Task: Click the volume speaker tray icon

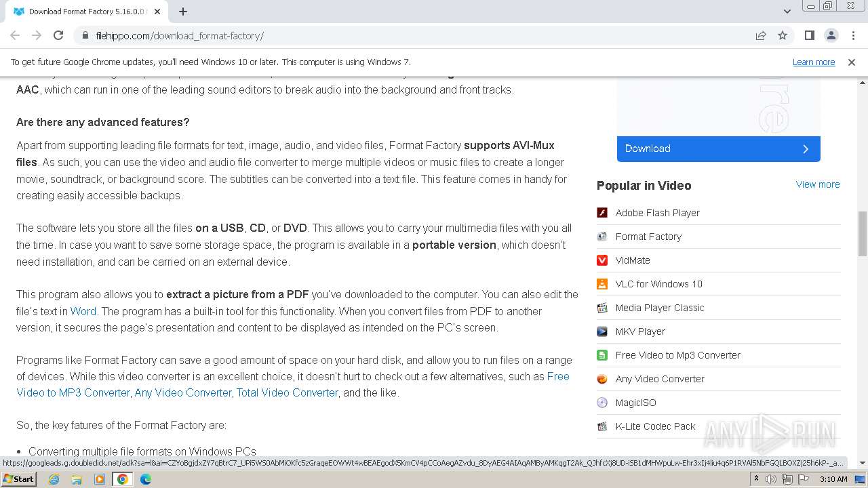Action: click(x=771, y=479)
